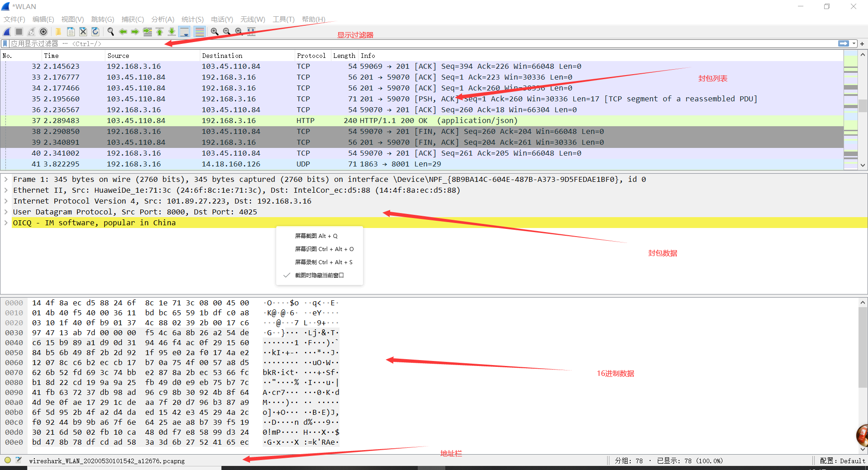Open the 工具(T) menu
This screenshot has height=470, width=868.
pos(283,19)
